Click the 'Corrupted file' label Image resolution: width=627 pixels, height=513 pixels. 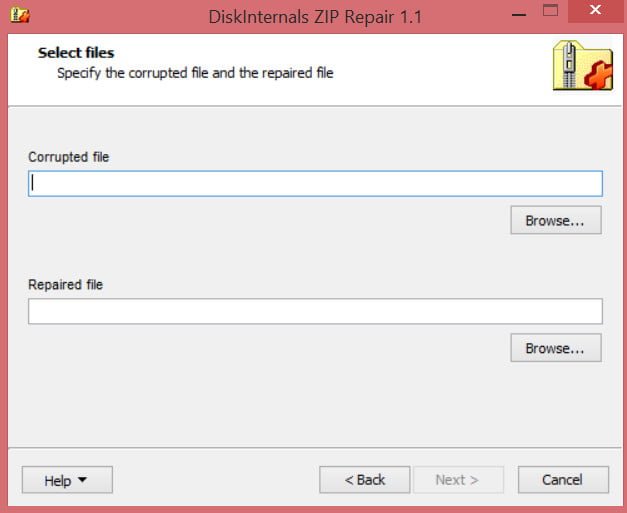68,157
